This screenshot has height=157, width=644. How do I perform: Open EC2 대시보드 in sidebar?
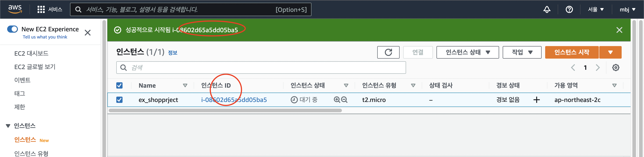(x=31, y=53)
